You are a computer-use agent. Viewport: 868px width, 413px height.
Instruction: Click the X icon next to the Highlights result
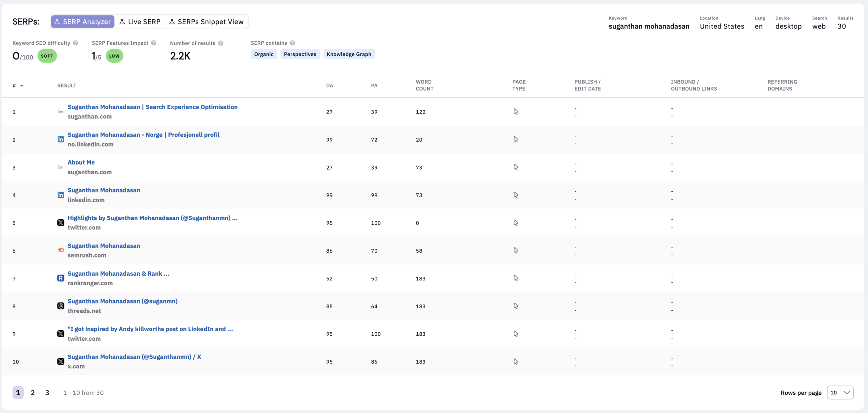[61, 223]
